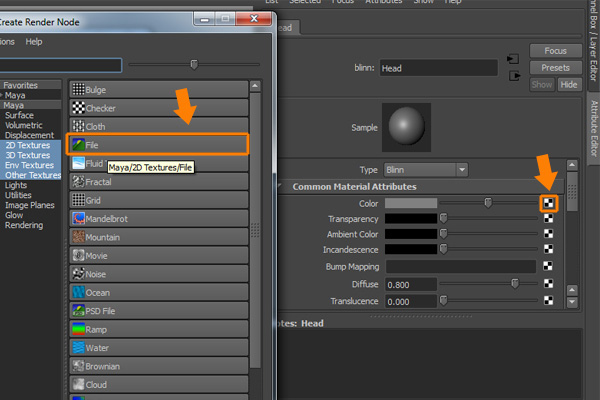
Task: Open texture map for Transparency attribute
Action: pos(548,218)
